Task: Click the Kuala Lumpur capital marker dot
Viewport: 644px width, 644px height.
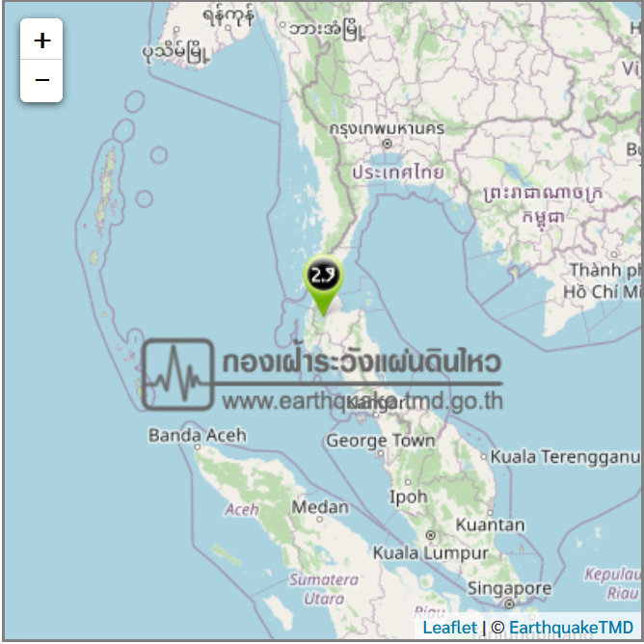Action: pos(430,535)
